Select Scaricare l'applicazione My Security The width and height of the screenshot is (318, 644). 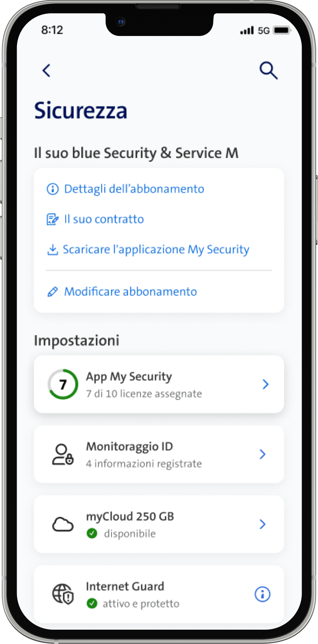156,250
